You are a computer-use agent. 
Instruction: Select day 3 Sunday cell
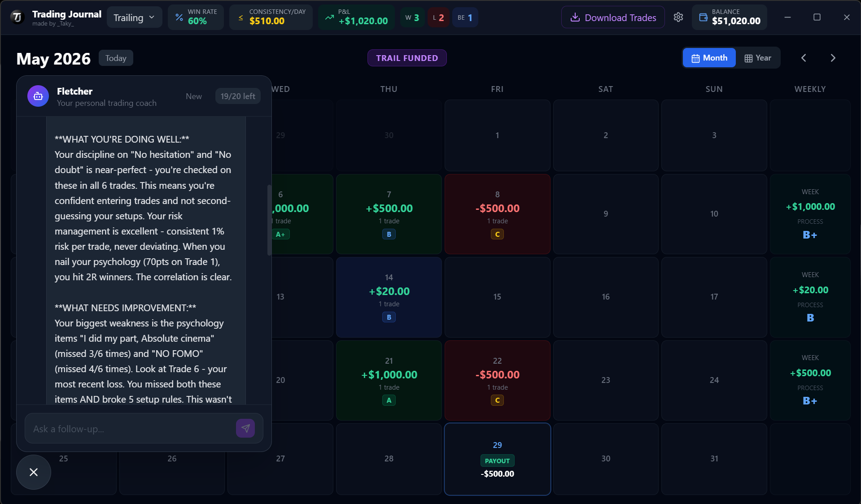[x=714, y=135]
